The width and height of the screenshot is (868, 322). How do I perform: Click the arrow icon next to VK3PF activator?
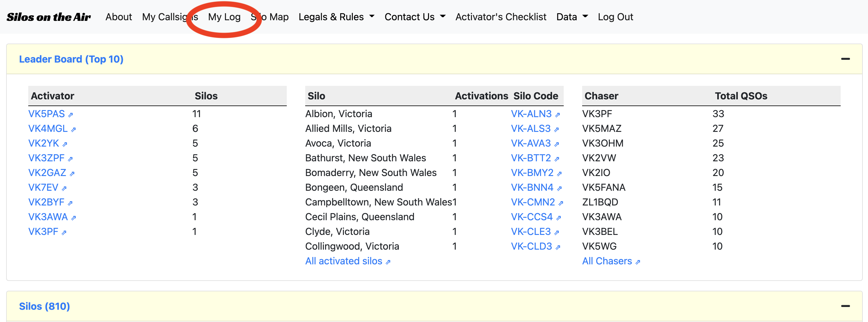click(64, 232)
